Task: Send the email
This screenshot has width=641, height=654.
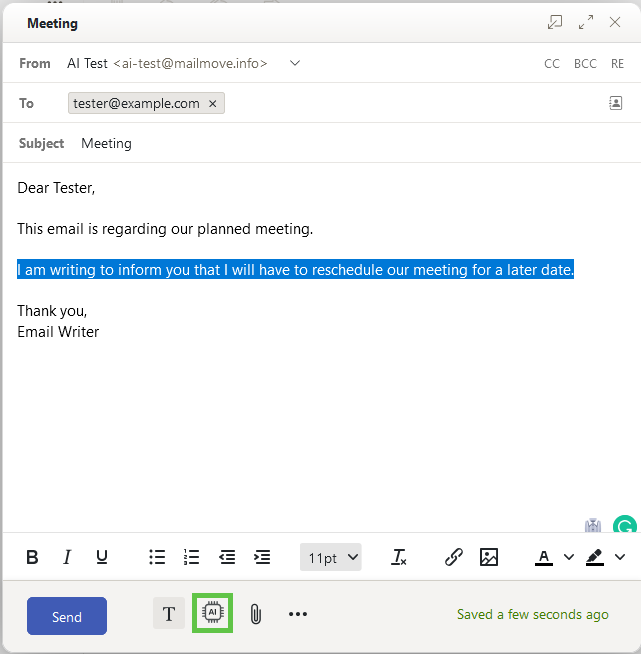Action: (x=67, y=616)
